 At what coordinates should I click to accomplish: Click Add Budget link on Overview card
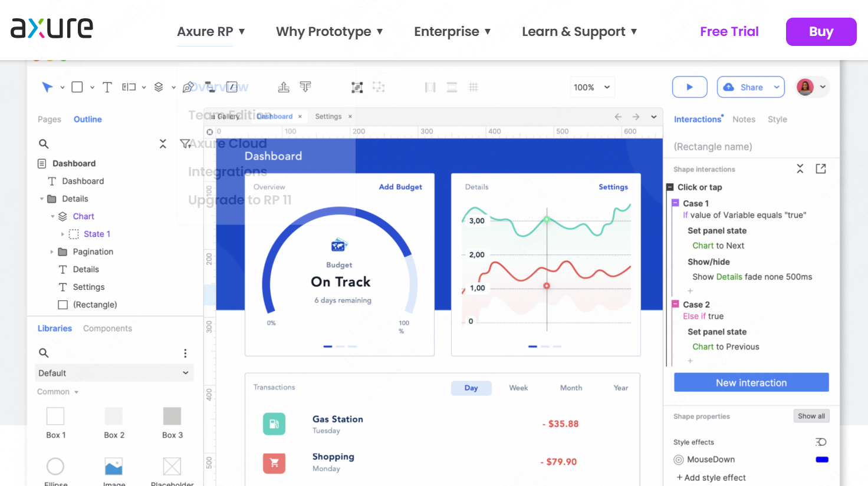pyautogui.click(x=400, y=187)
